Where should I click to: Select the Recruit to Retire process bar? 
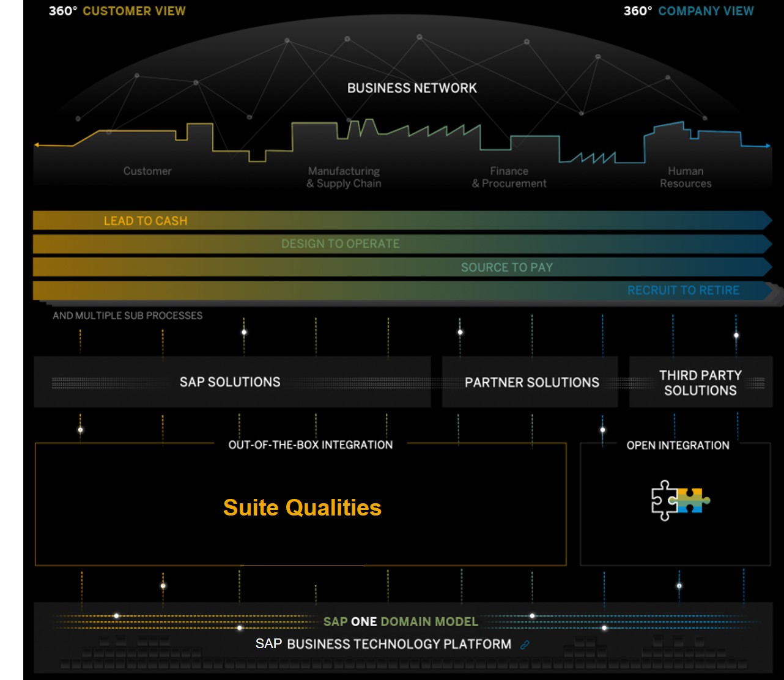pos(402,290)
